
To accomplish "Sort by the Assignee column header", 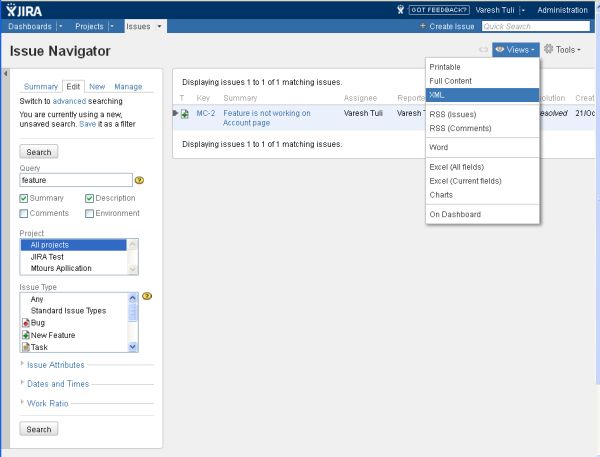I will 360,98.
